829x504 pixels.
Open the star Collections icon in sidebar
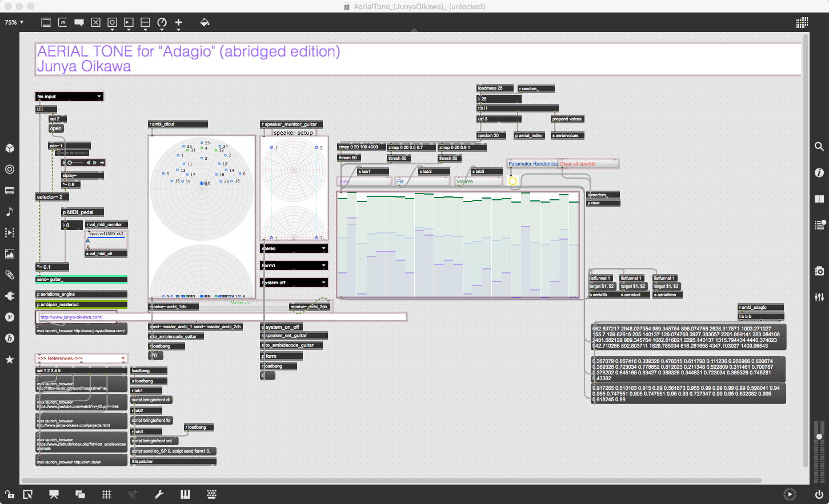pyautogui.click(x=10, y=359)
